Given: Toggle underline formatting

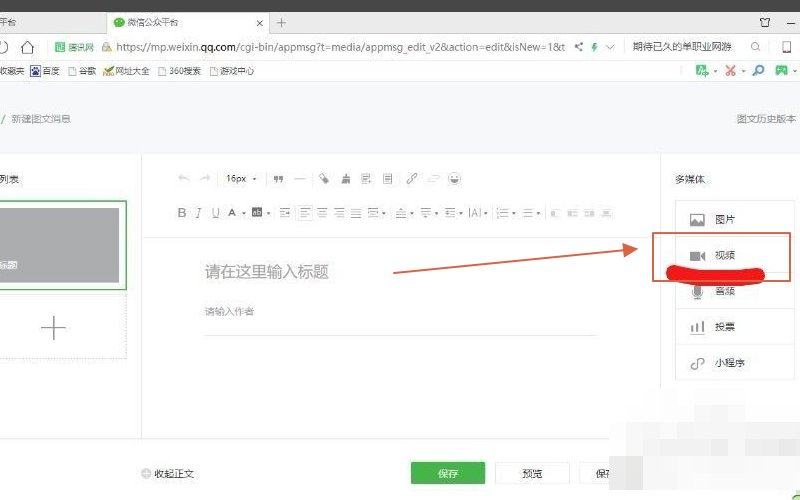Looking at the screenshot, I should pos(215,213).
